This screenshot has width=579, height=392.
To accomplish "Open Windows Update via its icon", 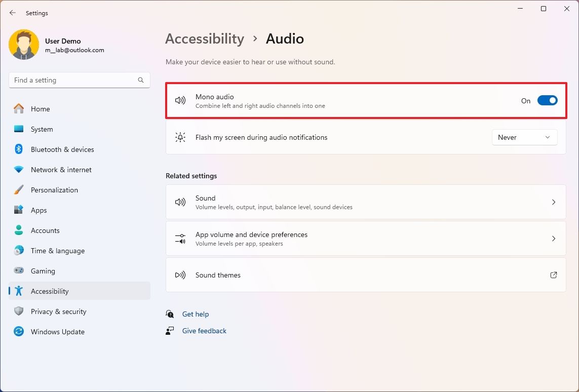I will point(18,331).
